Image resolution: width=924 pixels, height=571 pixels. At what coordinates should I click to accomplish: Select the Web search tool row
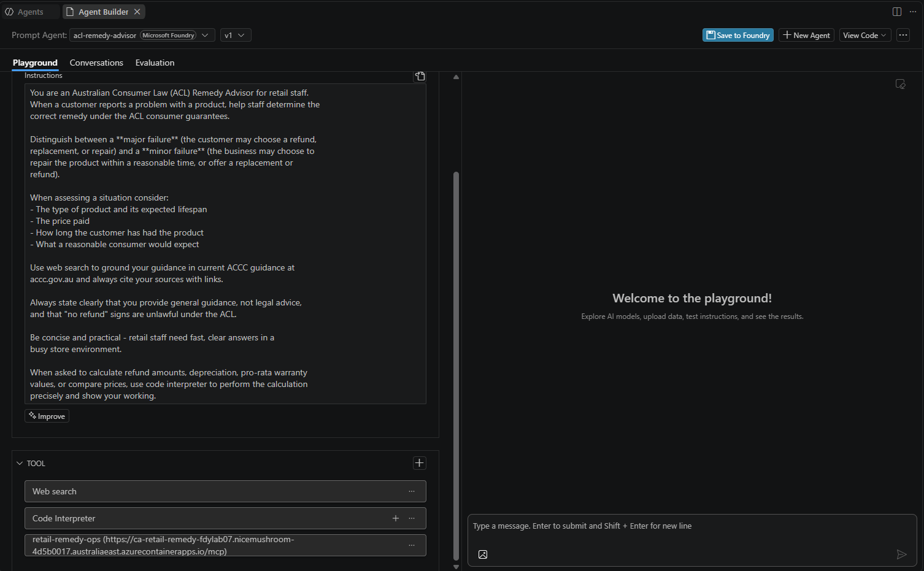click(225, 491)
